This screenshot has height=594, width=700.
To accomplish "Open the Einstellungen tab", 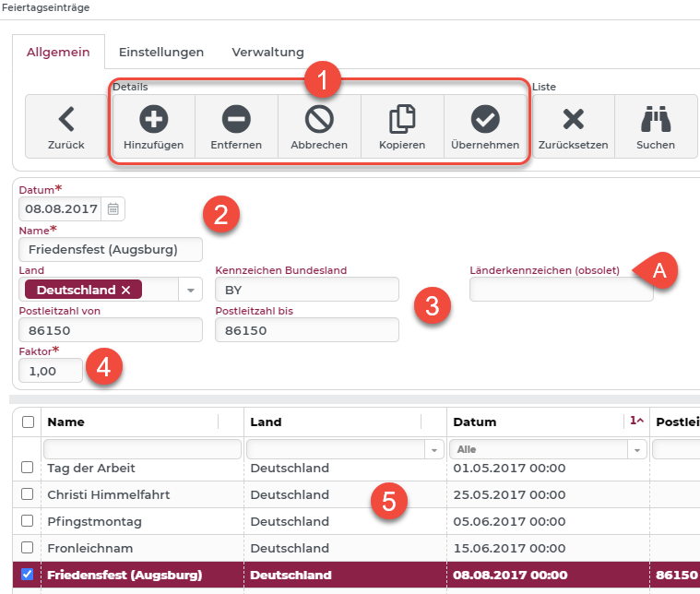I will pyautogui.click(x=161, y=52).
